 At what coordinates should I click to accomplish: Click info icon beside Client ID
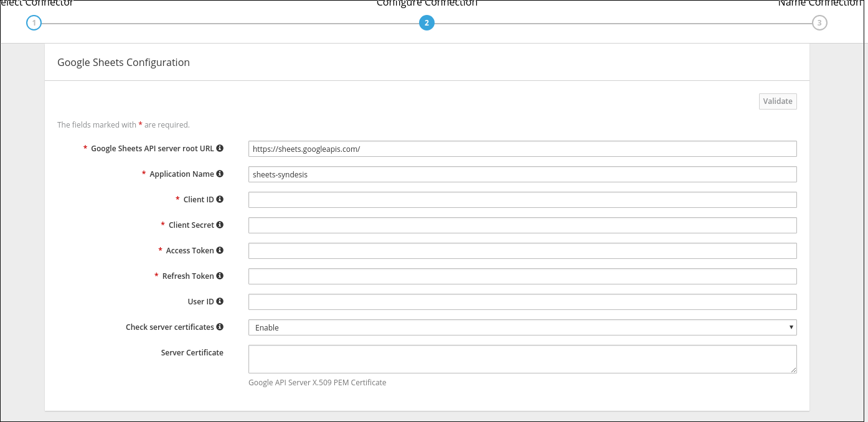[x=220, y=199]
